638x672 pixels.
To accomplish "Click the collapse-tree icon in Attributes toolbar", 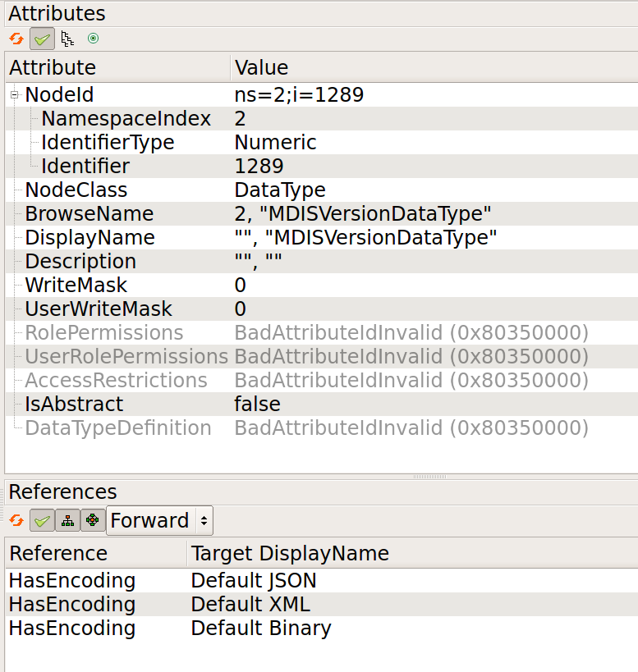I will (x=67, y=38).
